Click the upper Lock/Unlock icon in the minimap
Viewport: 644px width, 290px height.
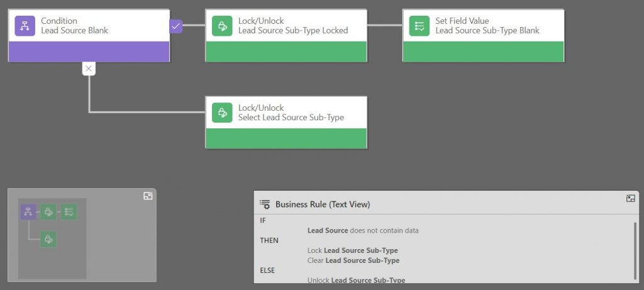click(x=48, y=212)
